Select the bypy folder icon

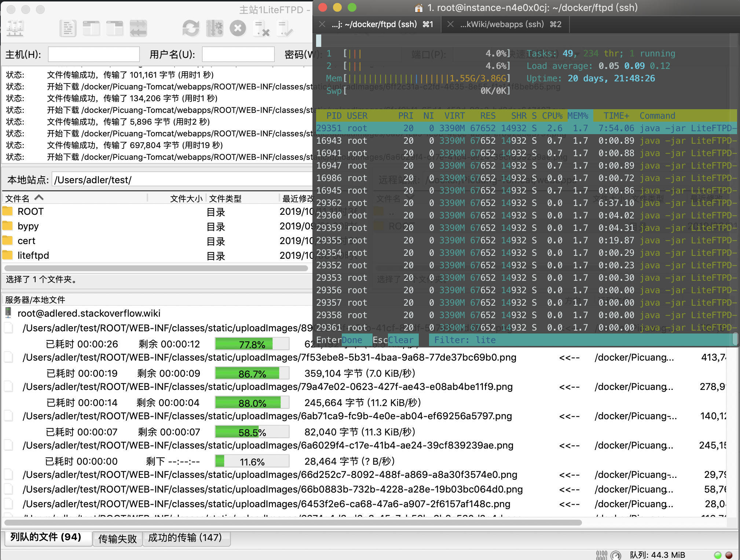click(x=7, y=226)
